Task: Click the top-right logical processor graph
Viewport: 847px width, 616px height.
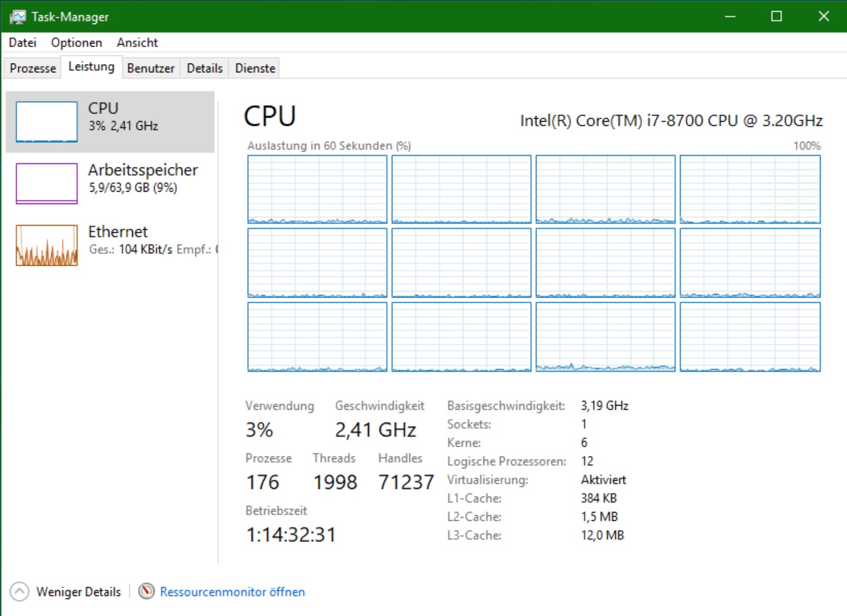Action: point(750,189)
